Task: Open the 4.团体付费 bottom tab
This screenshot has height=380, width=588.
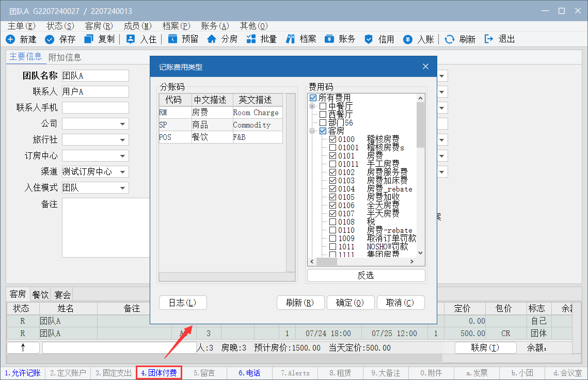Action: pos(159,373)
